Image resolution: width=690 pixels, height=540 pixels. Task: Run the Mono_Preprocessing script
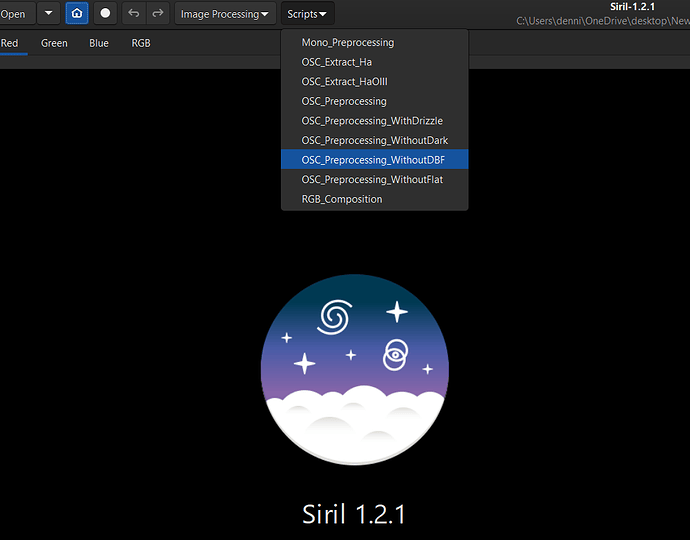(x=374, y=42)
